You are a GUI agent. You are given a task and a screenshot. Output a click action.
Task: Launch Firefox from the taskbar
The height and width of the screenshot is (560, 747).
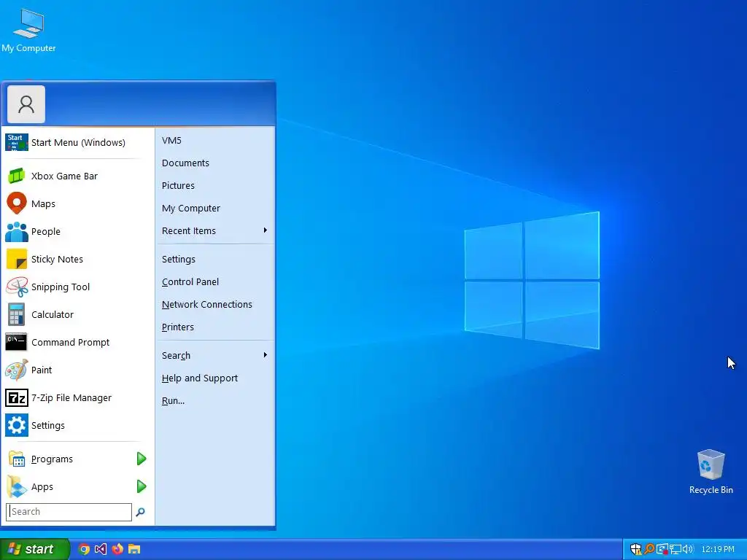click(117, 549)
